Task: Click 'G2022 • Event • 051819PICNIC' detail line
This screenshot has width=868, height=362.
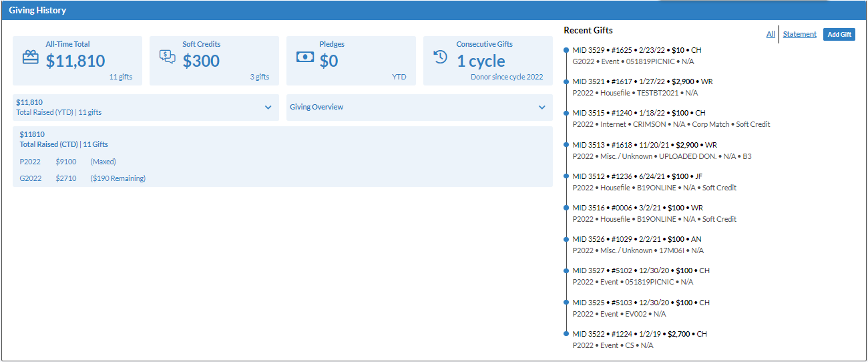Action: 633,61
